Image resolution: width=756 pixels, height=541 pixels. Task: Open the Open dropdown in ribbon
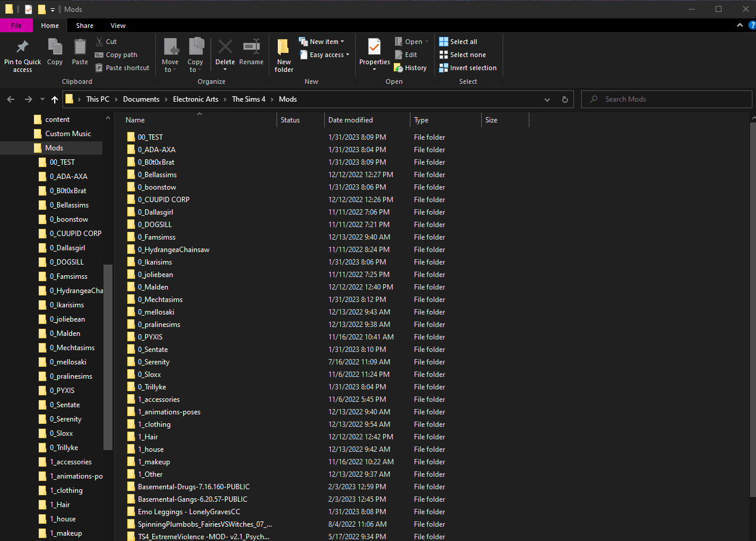[411, 42]
